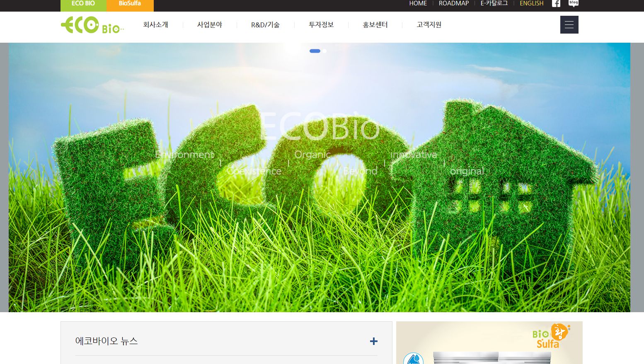Image resolution: width=644 pixels, height=364 pixels.
Task: Click the ECO Bio logo
Action: tap(91, 26)
